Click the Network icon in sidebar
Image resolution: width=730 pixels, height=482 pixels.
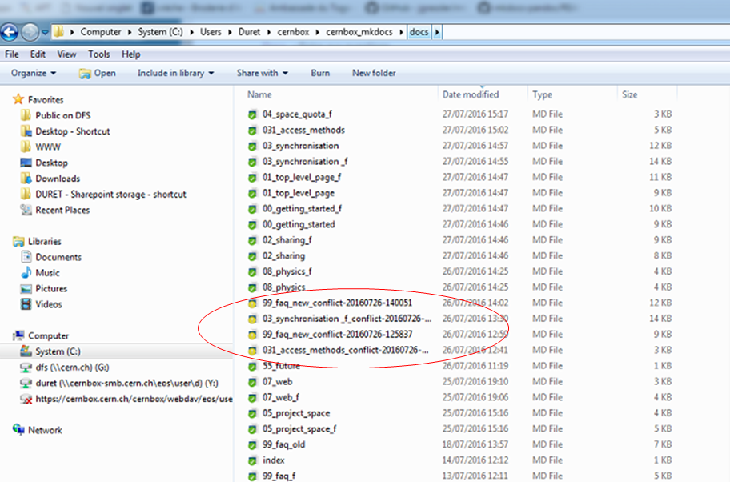18,429
